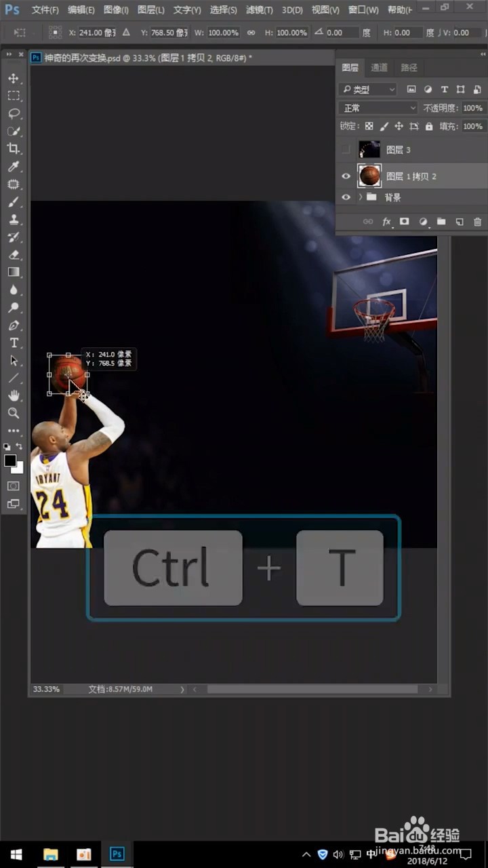Click the horizontal scrollbar thumb
488x868 pixels.
(312, 689)
